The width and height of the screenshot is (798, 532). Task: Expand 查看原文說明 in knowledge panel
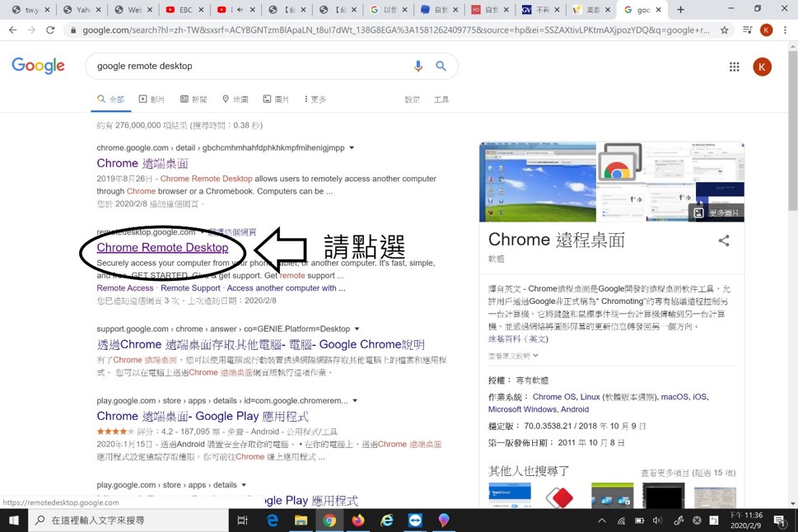tap(513, 356)
